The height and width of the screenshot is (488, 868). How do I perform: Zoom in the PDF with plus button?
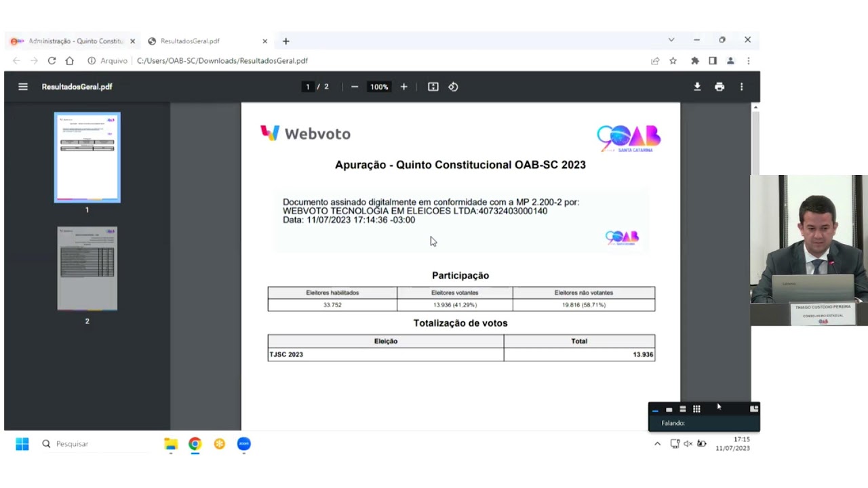point(403,87)
